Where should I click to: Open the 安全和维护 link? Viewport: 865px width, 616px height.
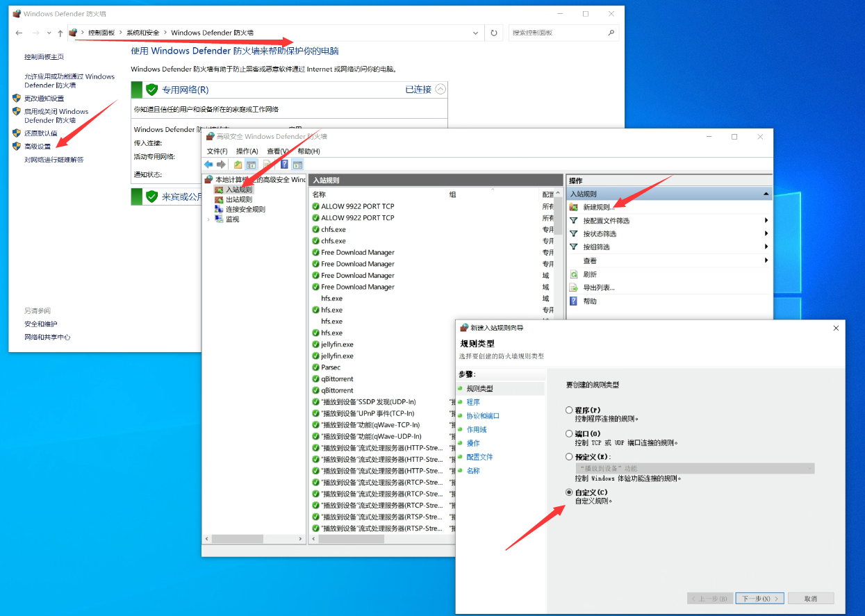(x=41, y=324)
